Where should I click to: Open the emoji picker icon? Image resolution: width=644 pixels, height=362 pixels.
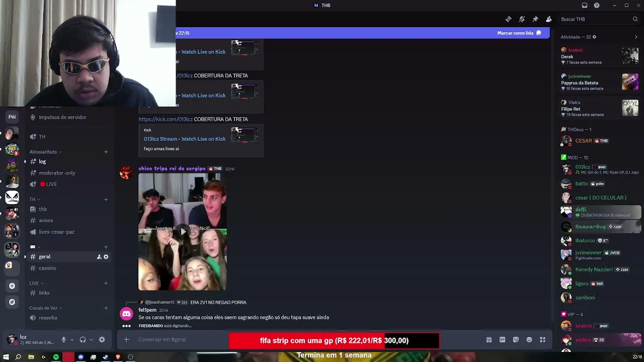click(529, 340)
